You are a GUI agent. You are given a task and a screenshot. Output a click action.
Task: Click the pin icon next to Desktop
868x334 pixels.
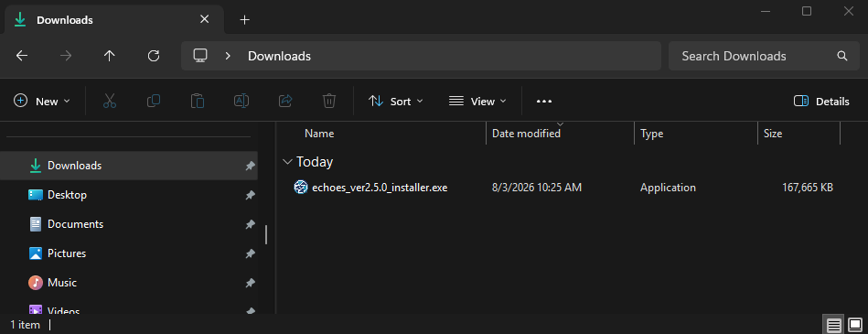pyautogui.click(x=250, y=195)
